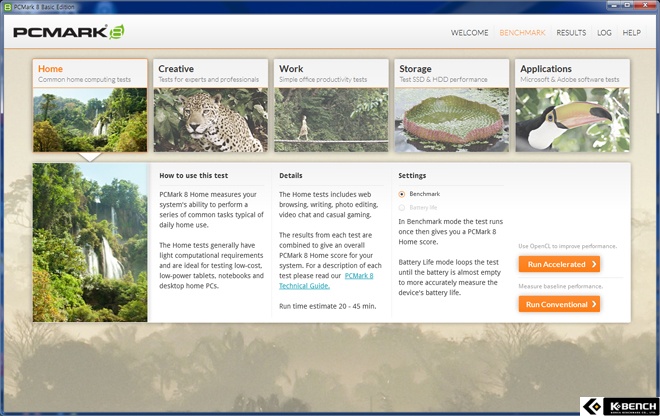
Task: Select the Work benchmark card
Action: [331, 105]
